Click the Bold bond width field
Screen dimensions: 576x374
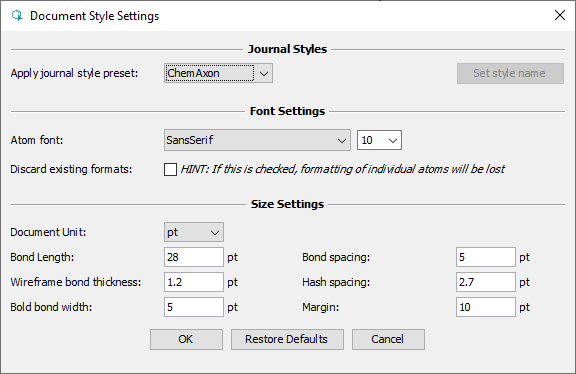(x=194, y=307)
